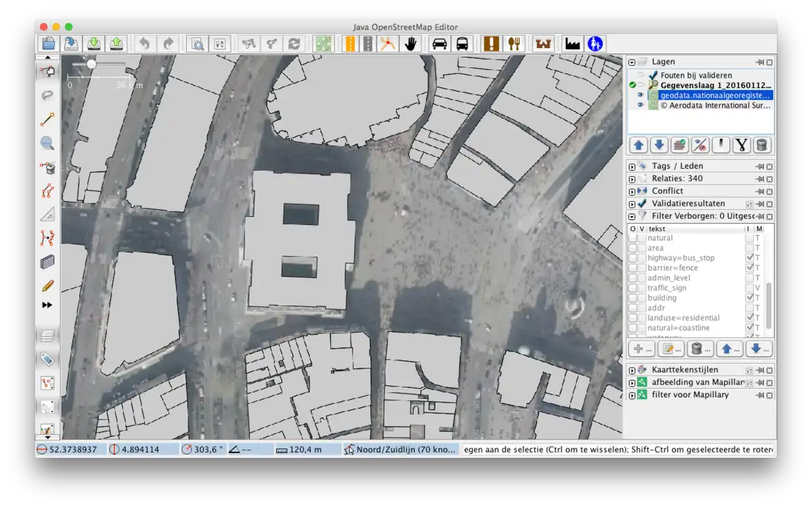Viewport: 812px width, 508px height.
Task: Click the factory preset icon
Action: click(572, 44)
